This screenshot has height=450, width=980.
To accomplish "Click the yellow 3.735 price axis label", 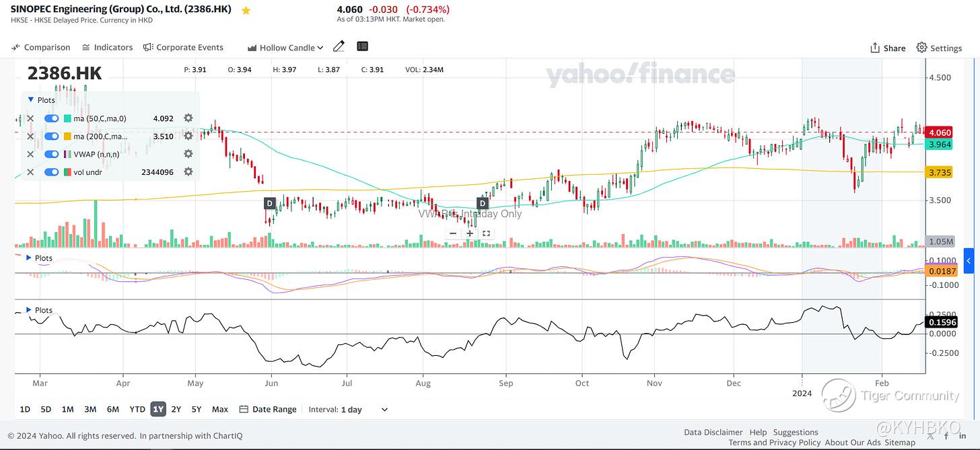I will pos(940,172).
